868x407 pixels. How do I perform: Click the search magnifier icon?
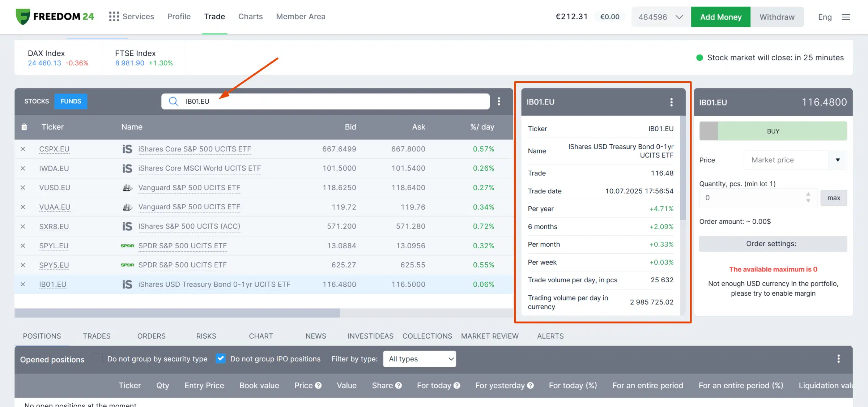173,101
